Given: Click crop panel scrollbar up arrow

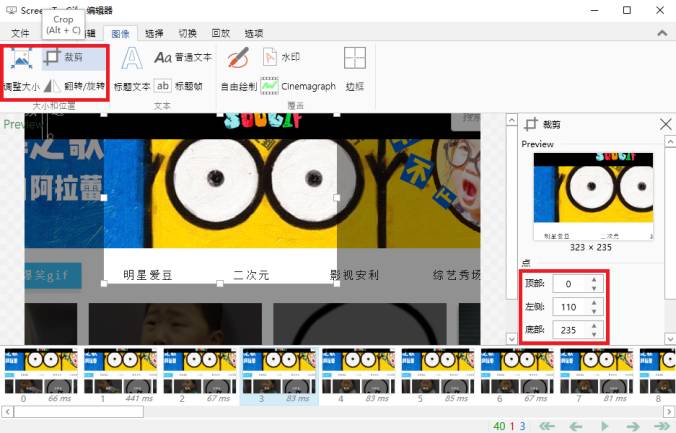Looking at the screenshot, I should (x=670, y=141).
